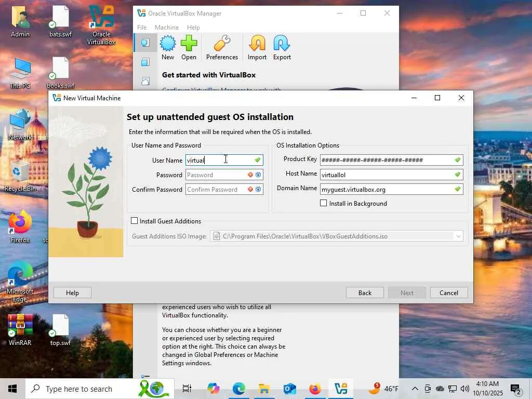Click the VirtualBox taskbar icon
The image size is (532, 399).
(341, 389)
